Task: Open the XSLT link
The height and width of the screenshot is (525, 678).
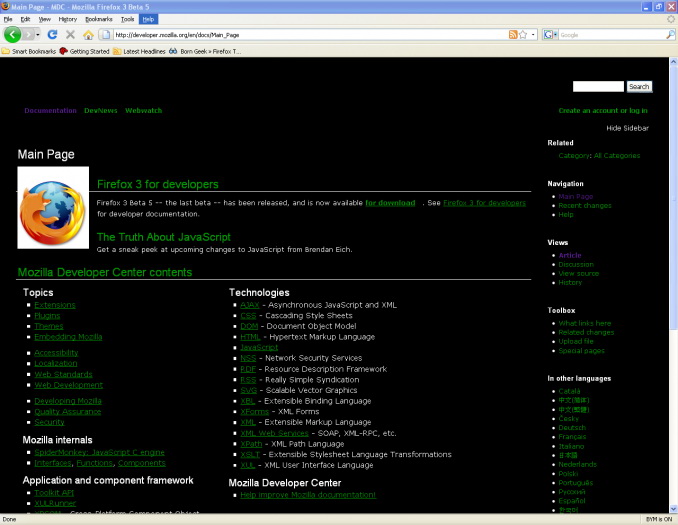Action: coord(250,455)
